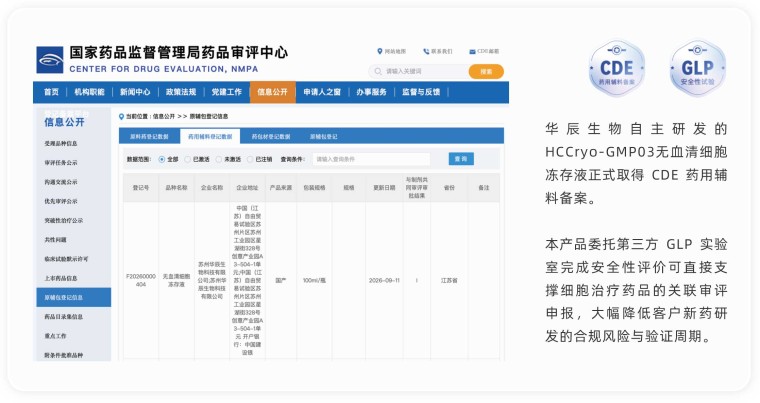Switch to the 原料药登记数据 tab
Screen dimensions: 760x403
[149, 137]
